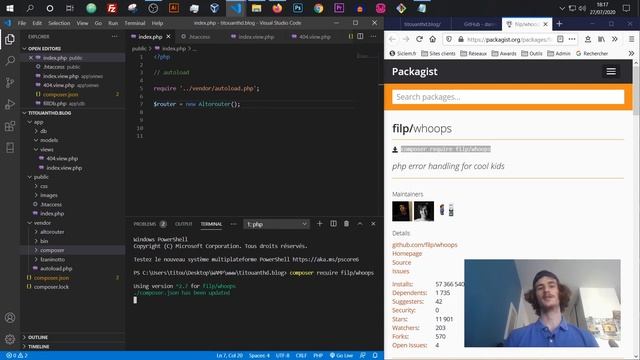
Task: Open the Manage gear in the activity bar
Action: [x=10, y=339]
